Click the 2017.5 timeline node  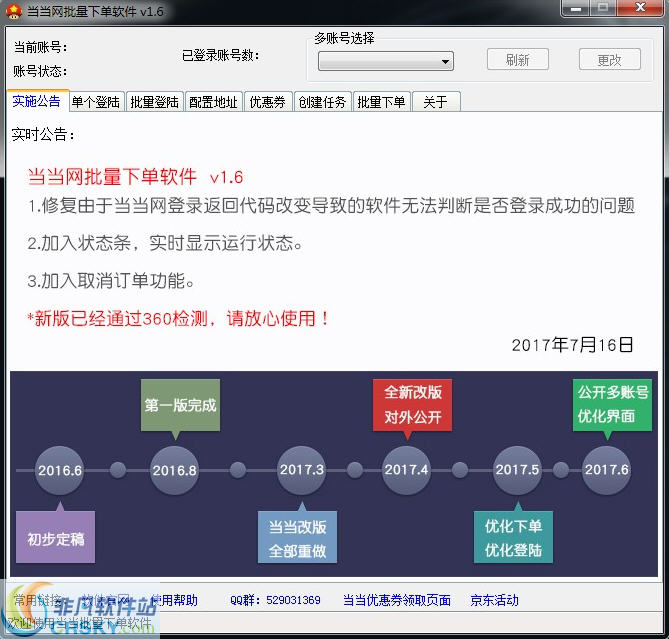pos(517,470)
